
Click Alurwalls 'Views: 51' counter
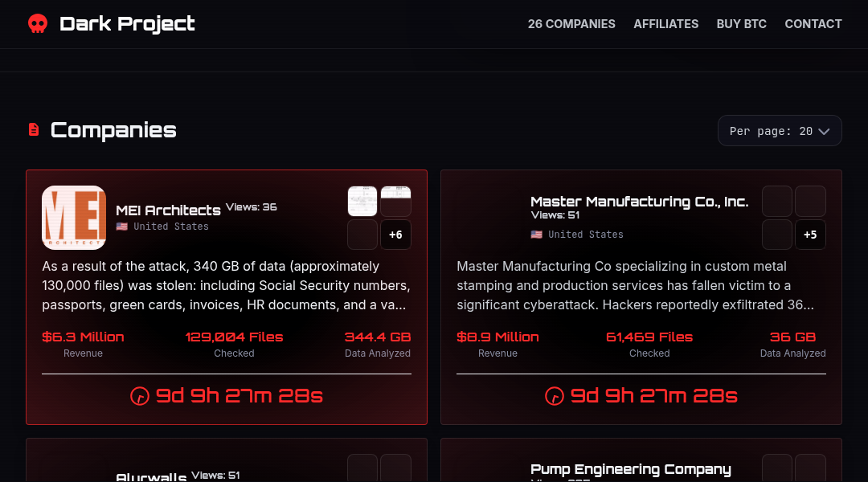(x=216, y=476)
